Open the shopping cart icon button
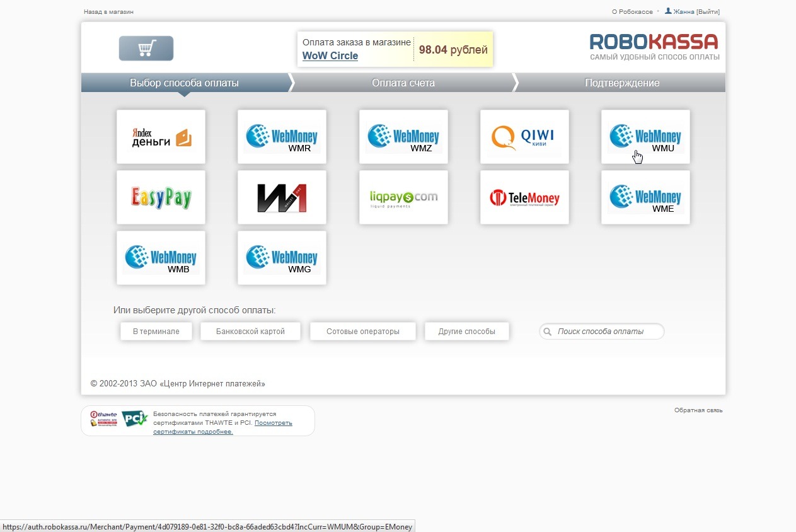Screen dimensions: 796x532 pos(146,49)
